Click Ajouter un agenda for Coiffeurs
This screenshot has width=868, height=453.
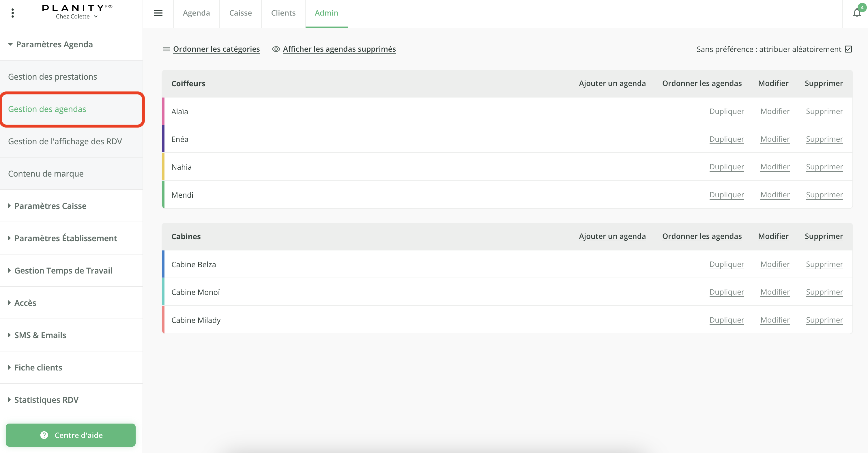coord(612,83)
